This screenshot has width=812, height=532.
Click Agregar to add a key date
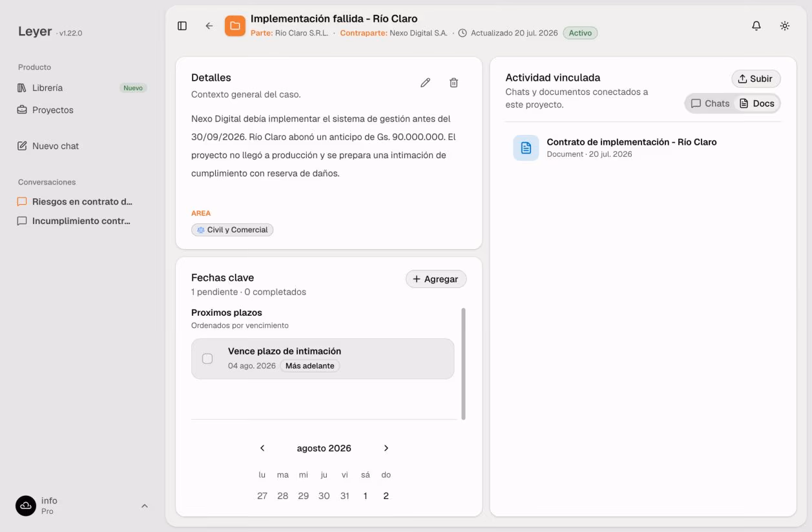tap(436, 279)
